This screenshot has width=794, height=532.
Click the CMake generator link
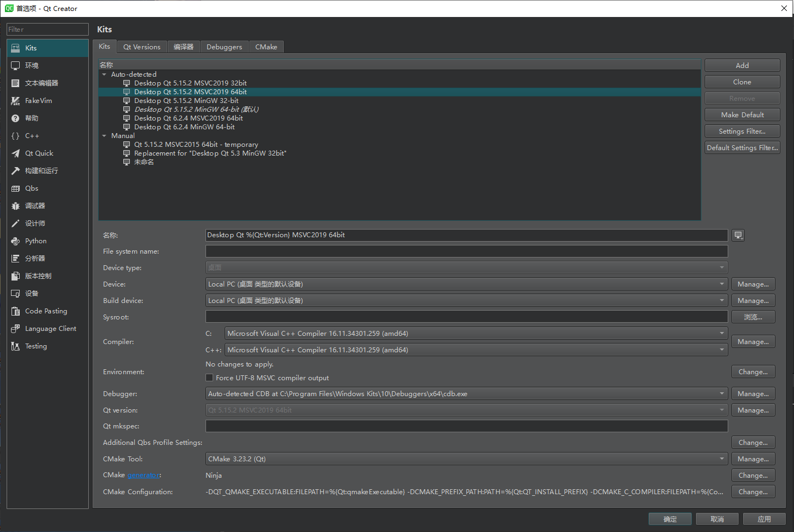pos(143,476)
